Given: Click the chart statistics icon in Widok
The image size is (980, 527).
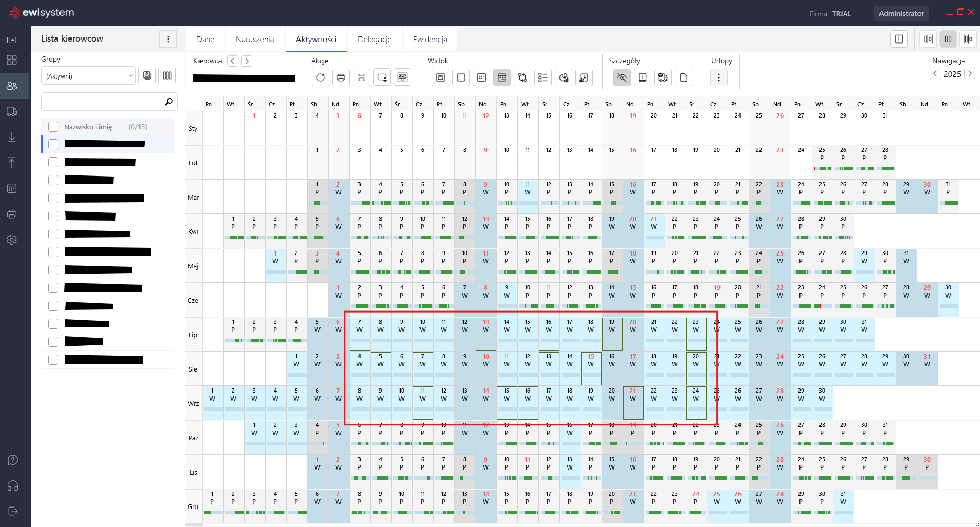Looking at the screenshot, I should pos(564,77).
